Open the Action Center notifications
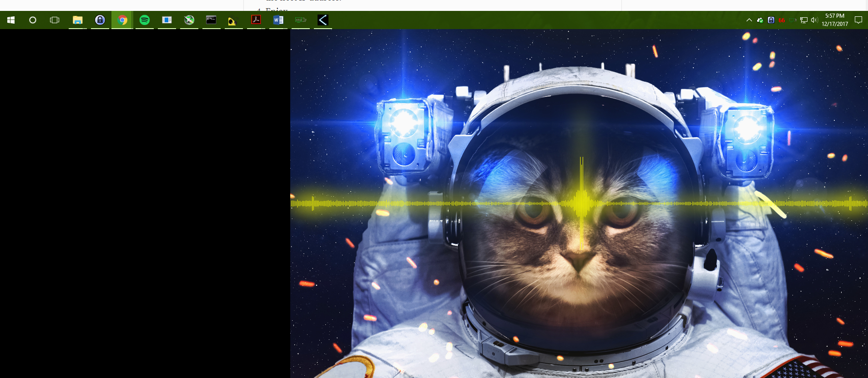Screen dimensions: 868x378 click(858, 20)
